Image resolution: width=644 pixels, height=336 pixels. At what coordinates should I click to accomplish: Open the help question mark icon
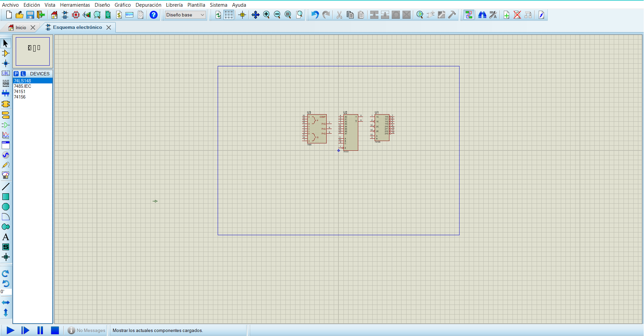[x=154, y=15]
